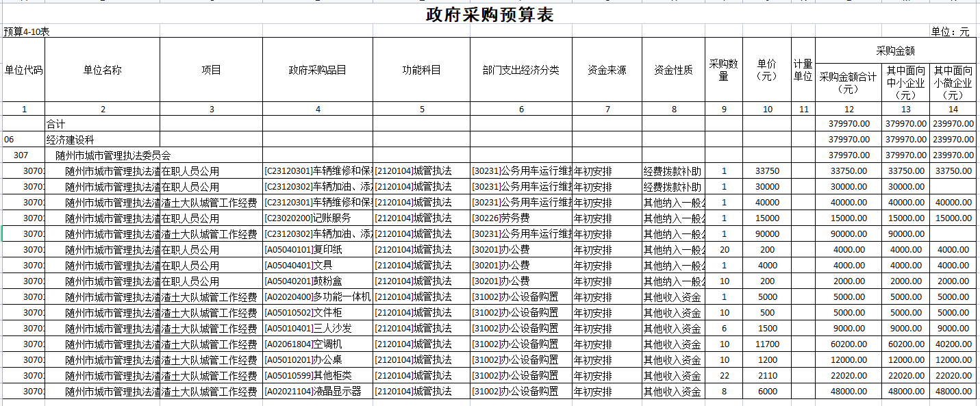
Task: Select the '[A05010599]其他柜类' cell
Action: coord(318,376)
